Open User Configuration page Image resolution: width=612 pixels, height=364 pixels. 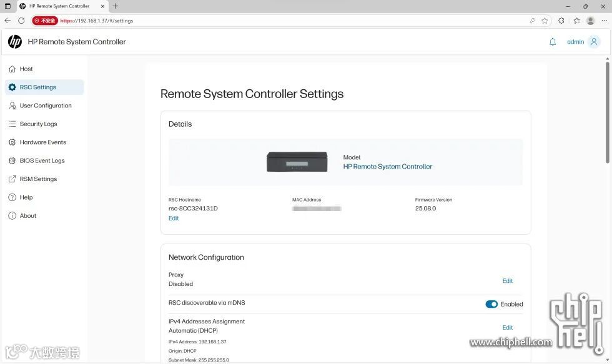pyautogui.click(x=44, y=106)
